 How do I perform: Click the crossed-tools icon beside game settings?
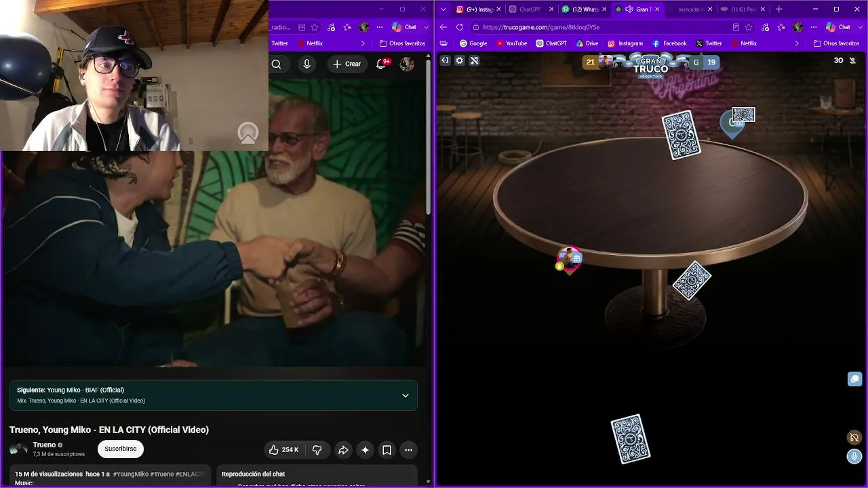474,60
